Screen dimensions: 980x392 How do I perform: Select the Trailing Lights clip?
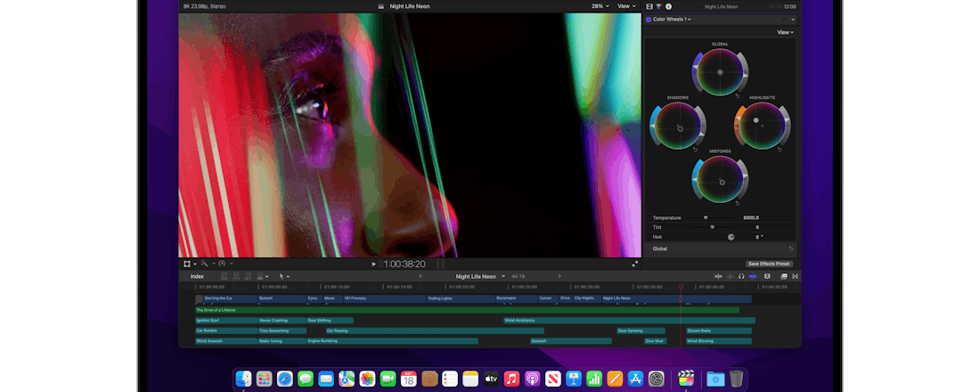(x=460, y=298)
